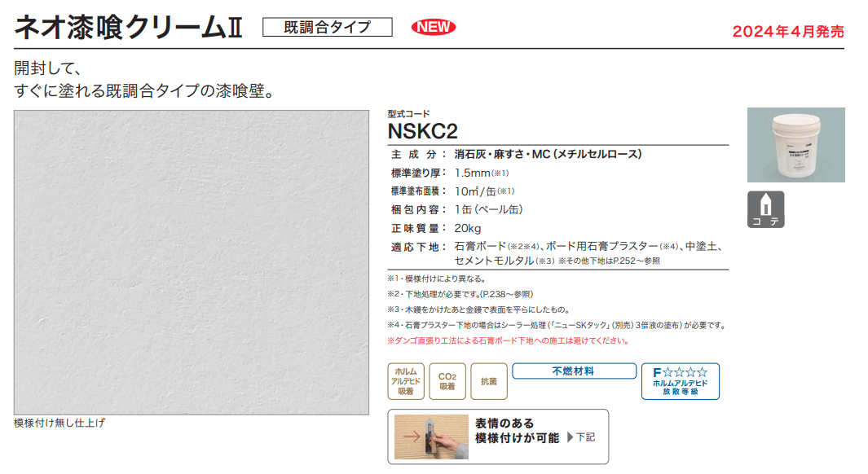Open the 表情のある模様付けが可能 banner
The image size is (868, 474).
coord(498,437)
